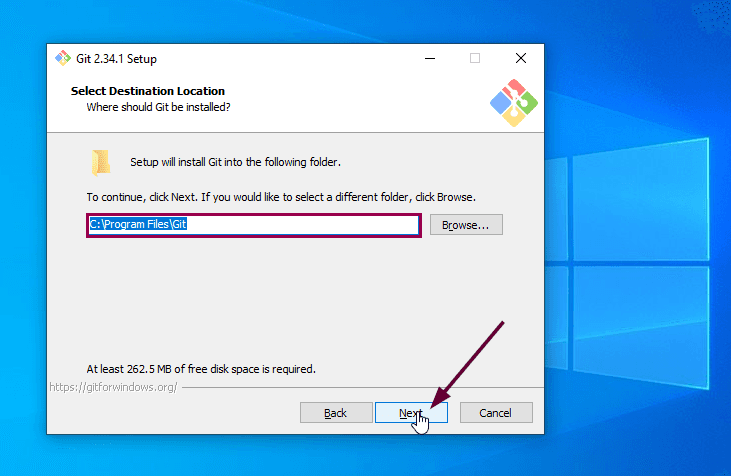The image size is (731, 476).
Task: Open the Browse... folder dialog
Action: pyautogui.click(x=466, y=225)
